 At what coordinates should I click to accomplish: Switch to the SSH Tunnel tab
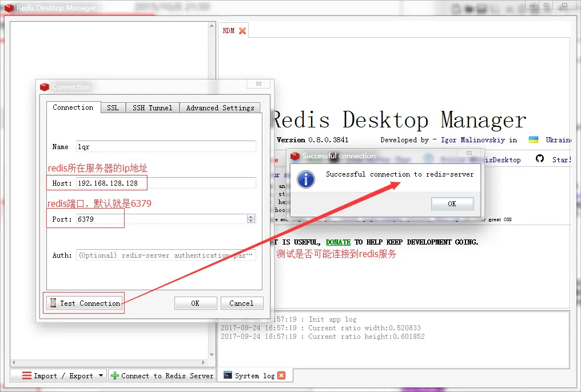click(x=152, y=108)
